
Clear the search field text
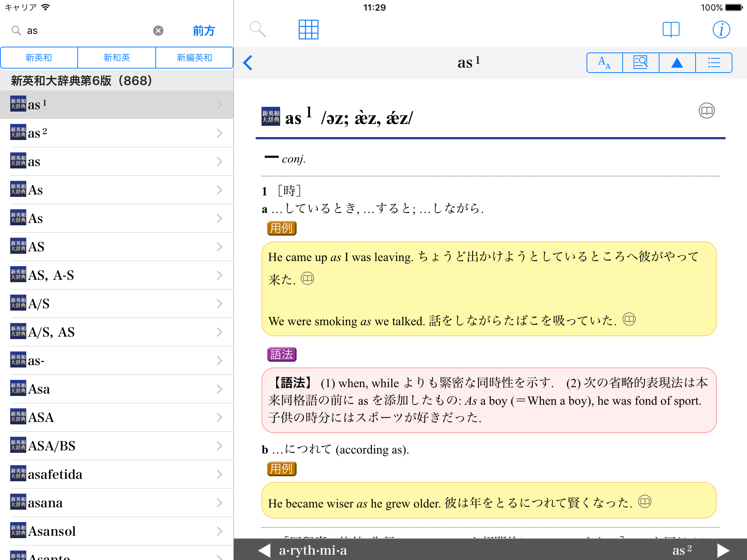click(158, 31)
